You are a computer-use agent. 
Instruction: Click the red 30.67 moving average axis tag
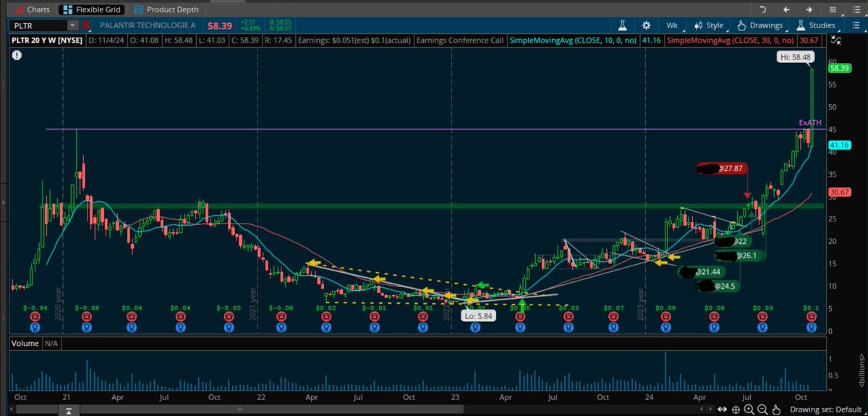pyautogui.click(x=839, y=192)
